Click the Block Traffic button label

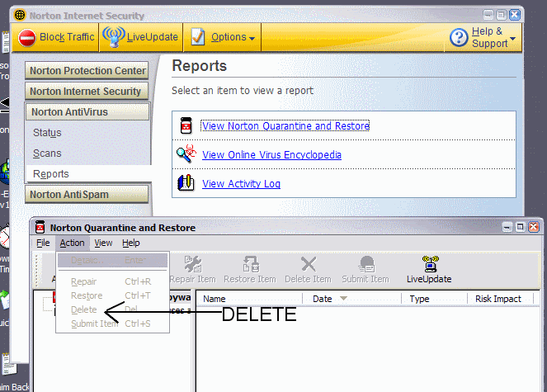tap(67, 37)
